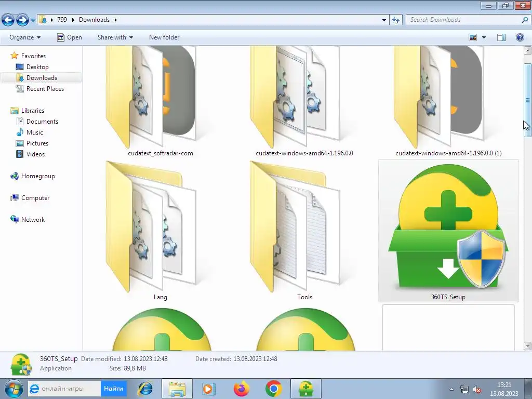The width and height of the screenshot is (532, 399).
Task: Launch Firefox from the taskbar
Action: (241, 389)
